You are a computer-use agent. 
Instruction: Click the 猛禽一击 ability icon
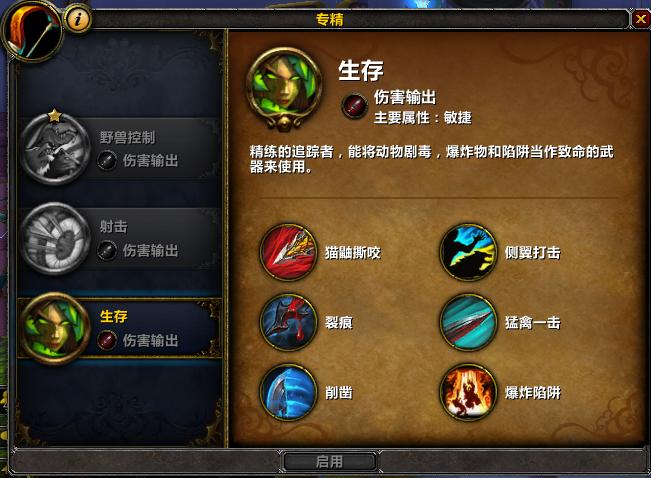pyautogui.click(x=468, y=322)
